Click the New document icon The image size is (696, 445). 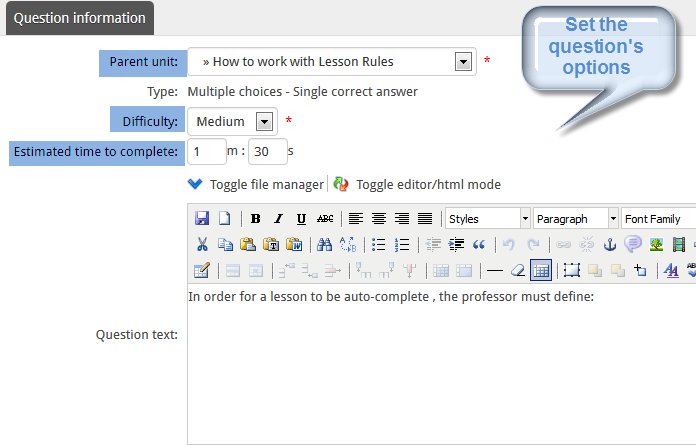(225, 218)
